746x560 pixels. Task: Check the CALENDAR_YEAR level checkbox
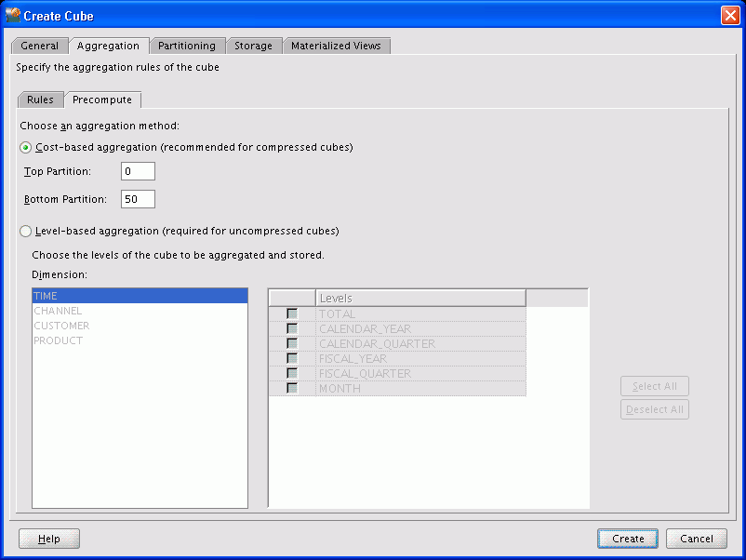pos(291,328)
